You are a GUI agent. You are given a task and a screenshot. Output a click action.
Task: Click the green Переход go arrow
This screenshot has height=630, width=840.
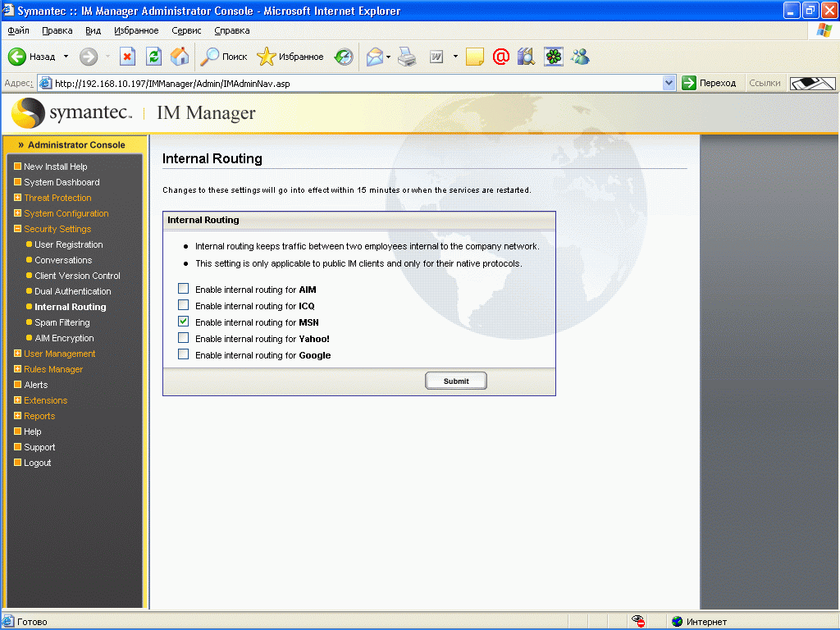(688, 83)
